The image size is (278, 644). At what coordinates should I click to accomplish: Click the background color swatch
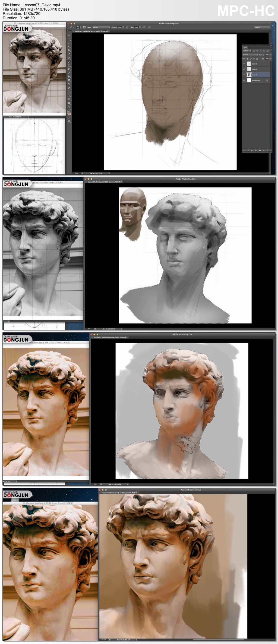pyautogui.click(x=70, y=114)
